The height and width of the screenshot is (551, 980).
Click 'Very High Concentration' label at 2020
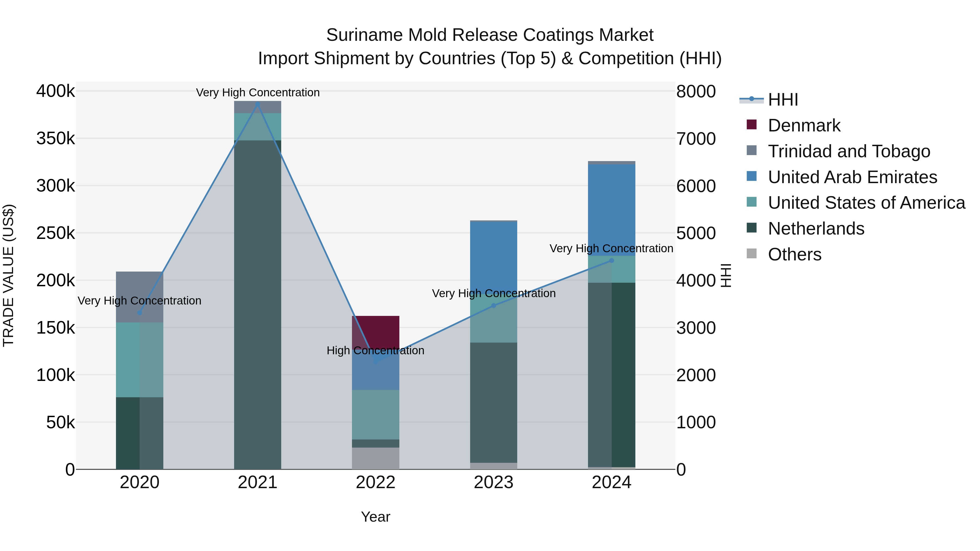tap(140, 301)
